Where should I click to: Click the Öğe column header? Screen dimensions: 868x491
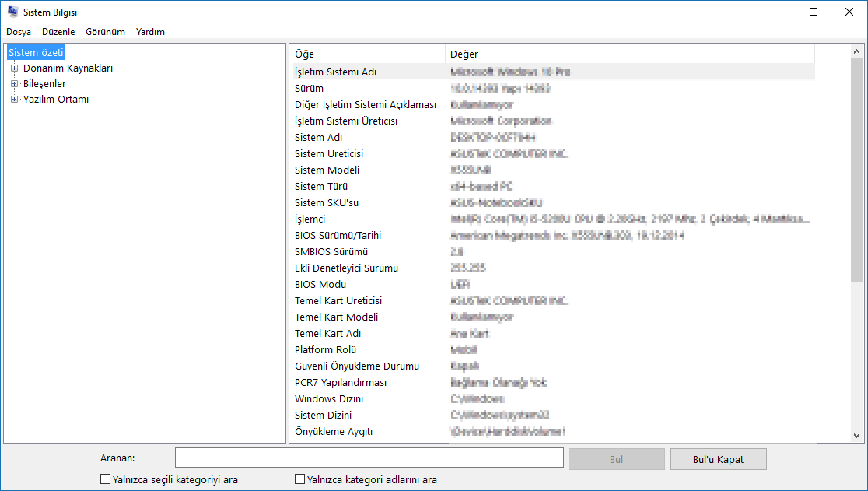click(x=368, y=54)
